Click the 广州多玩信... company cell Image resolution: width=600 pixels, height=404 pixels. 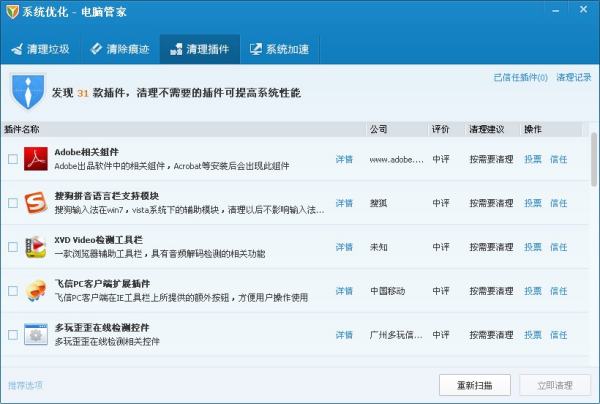tap(396, 335)
